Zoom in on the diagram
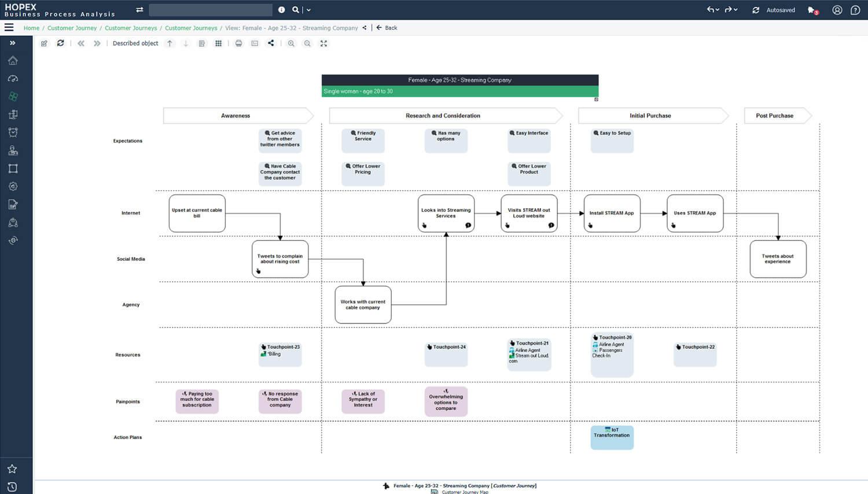The width and height of the screenshot is (868, 494). (x=291, y=43)
